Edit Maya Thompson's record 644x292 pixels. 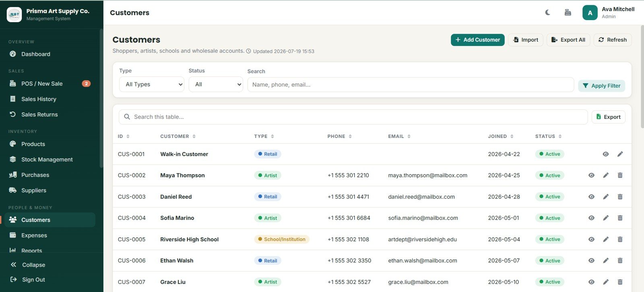coord(606,175)
